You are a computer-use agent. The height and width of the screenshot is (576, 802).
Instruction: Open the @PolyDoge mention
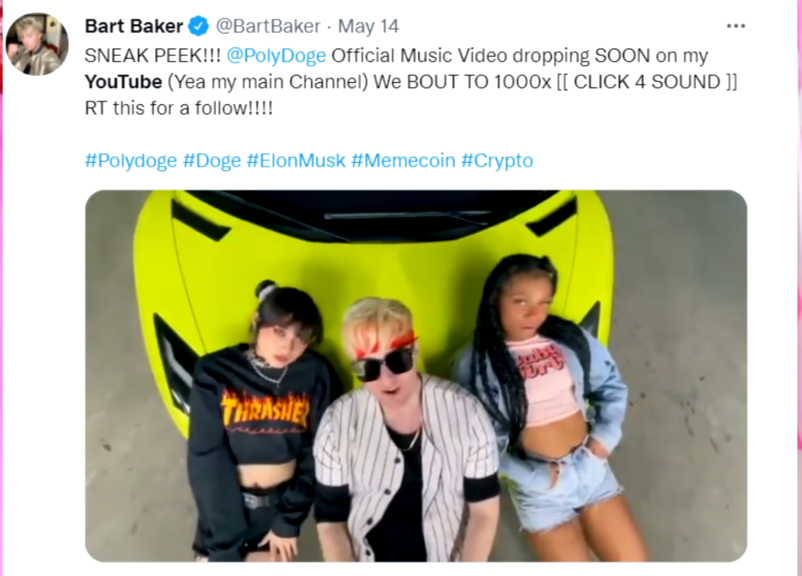coord(276,56)
